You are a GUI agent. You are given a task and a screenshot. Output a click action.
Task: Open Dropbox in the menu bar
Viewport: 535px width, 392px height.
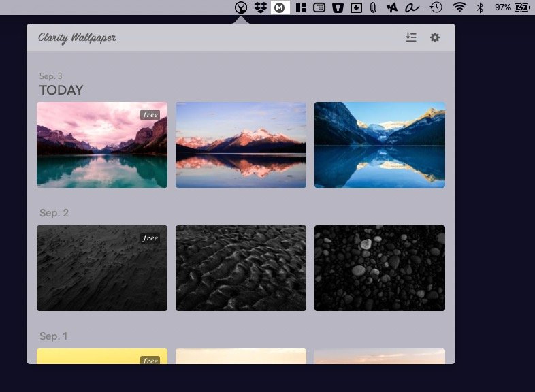pyautogui.click(x=261, y=7)
